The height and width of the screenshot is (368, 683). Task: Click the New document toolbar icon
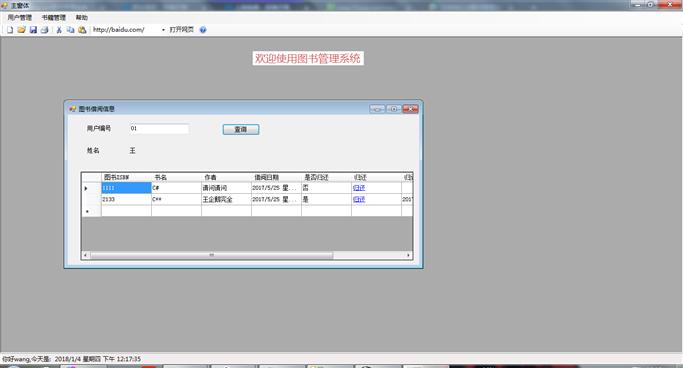[10, 30]
